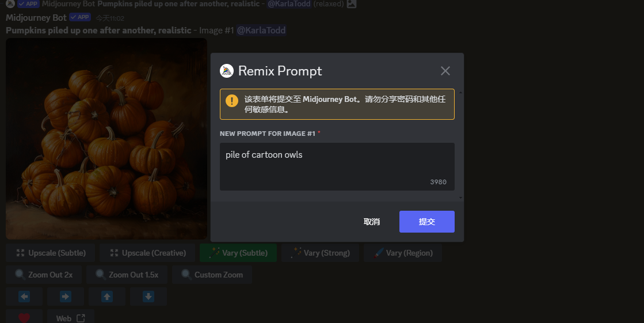The height and width of the screenshot is (323, 644).
Task: Click the image icon after relaxed label
Action: point(352,3)
